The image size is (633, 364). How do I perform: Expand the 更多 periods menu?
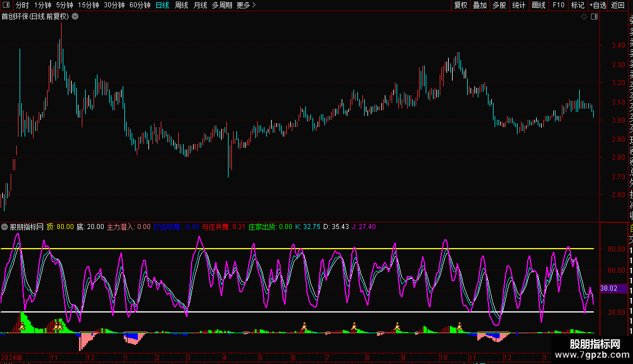[246, 5]
